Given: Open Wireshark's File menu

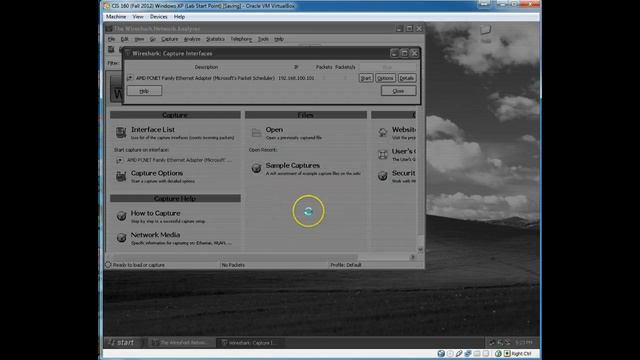Looking at the screenshot, I should (x=111, y=39).
